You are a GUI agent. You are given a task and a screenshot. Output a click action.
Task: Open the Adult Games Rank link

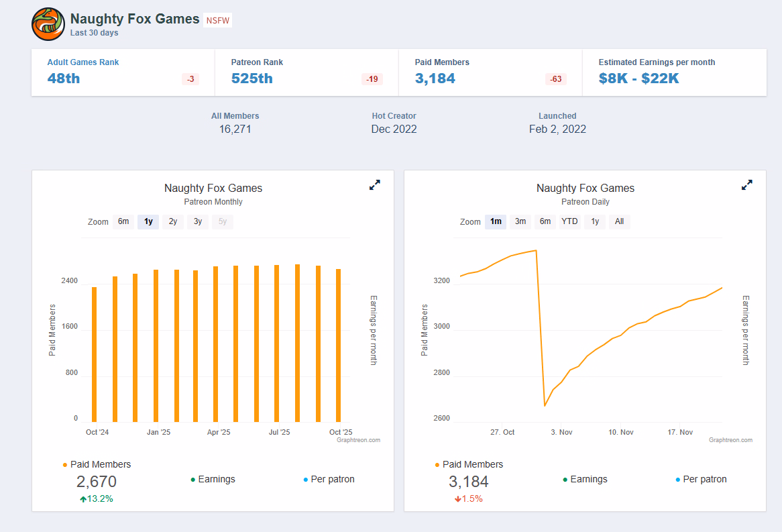point(83,62)
